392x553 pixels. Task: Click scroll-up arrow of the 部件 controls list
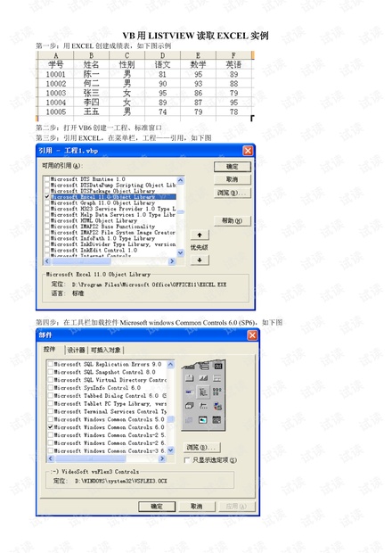tap(171, 364)
